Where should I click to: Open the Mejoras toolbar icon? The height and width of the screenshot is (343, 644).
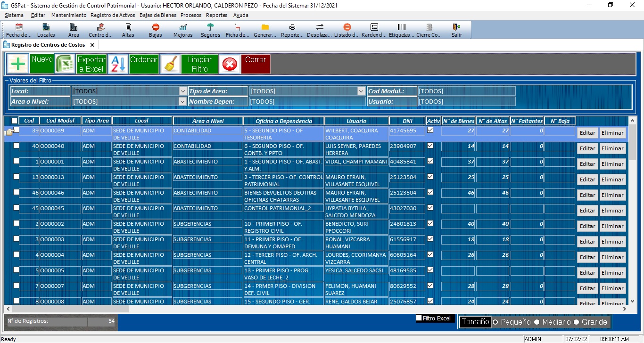(x=183, y=30)
